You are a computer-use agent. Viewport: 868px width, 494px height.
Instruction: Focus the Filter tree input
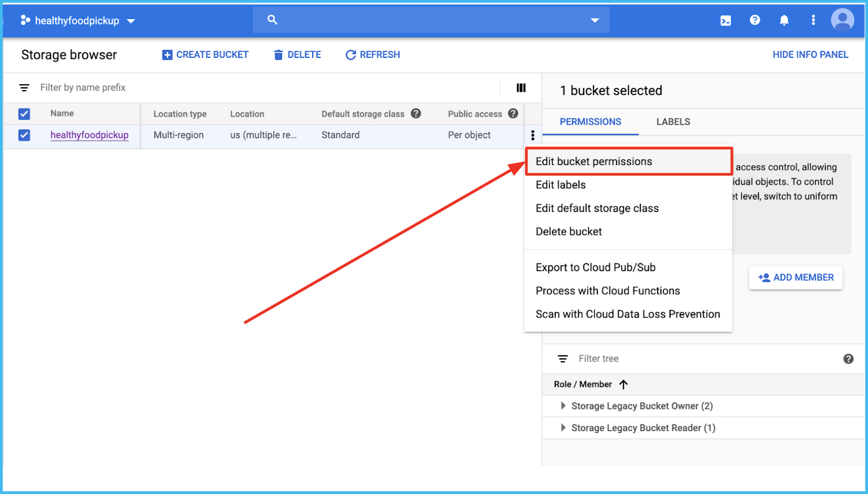708,358
